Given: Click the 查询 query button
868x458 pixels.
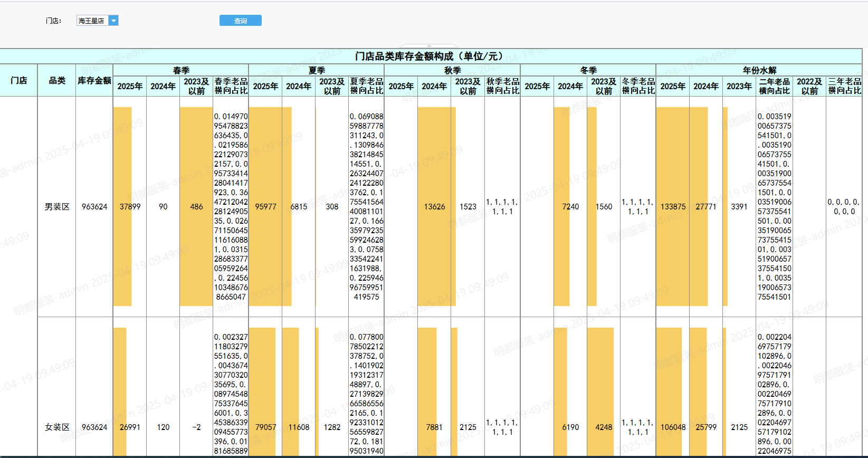Looking at the screenshot, I should 241,21.
